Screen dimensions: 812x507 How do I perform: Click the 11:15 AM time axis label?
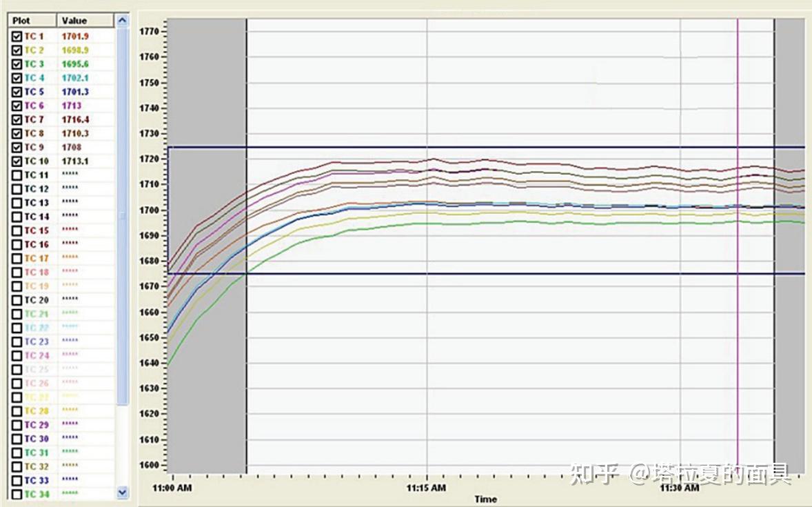point(426,488)
